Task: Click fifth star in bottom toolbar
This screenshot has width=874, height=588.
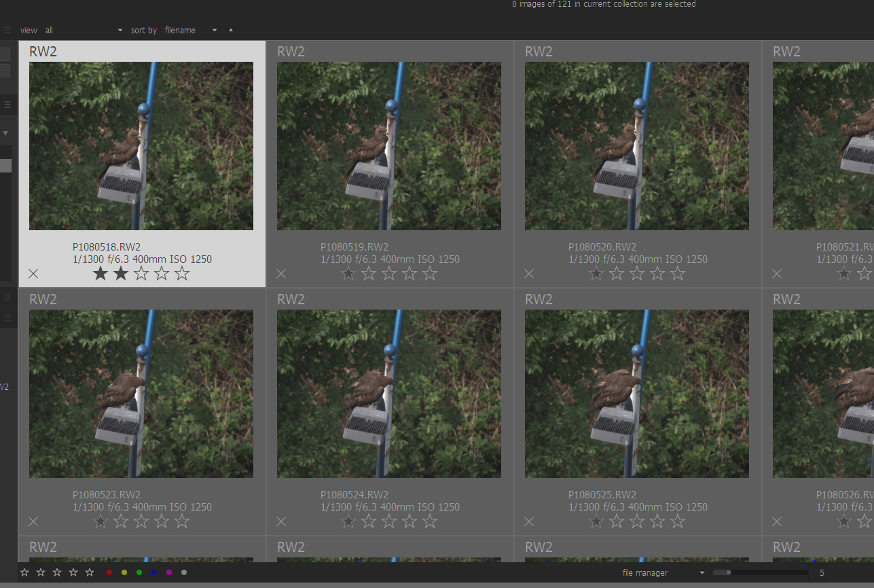Action: [90, 572]
